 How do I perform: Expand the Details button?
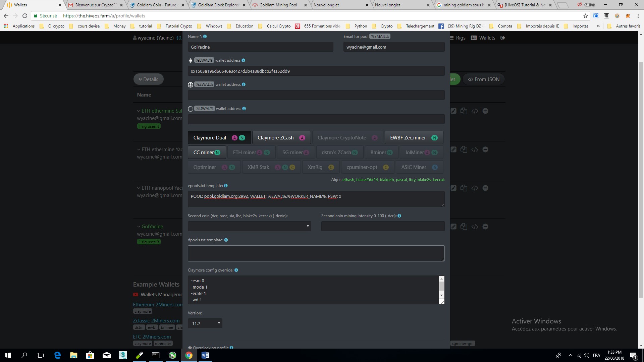(148, 79)
